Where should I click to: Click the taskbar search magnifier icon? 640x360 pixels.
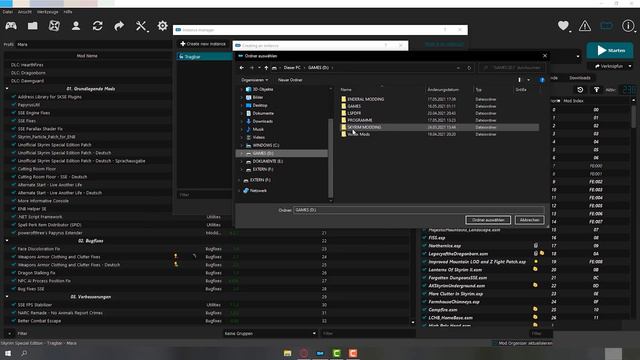tap(24, 353)
